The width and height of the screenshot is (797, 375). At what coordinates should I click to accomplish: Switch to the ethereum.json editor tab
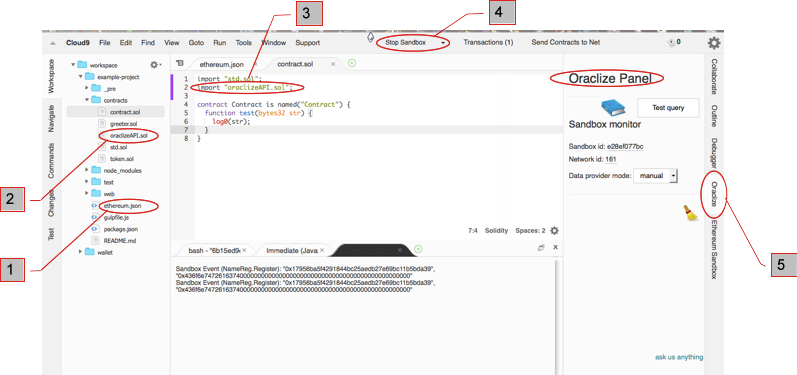click(x=222, y=64)
